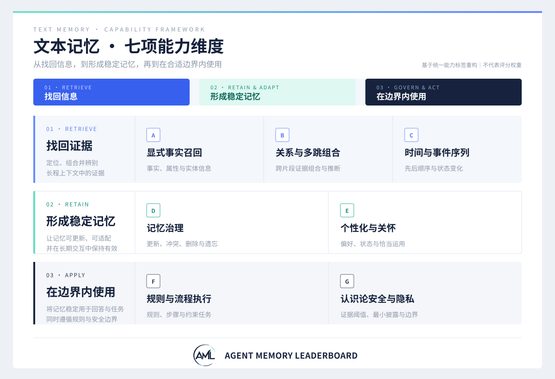555x379 pixels.
Task: Click the AML logo icon
Action: (x=204, y=355)
